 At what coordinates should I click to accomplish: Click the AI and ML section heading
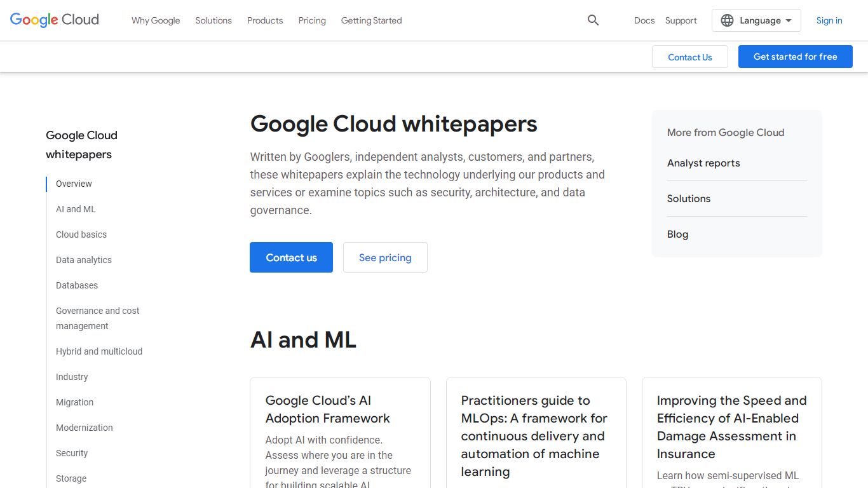(303, 340)
